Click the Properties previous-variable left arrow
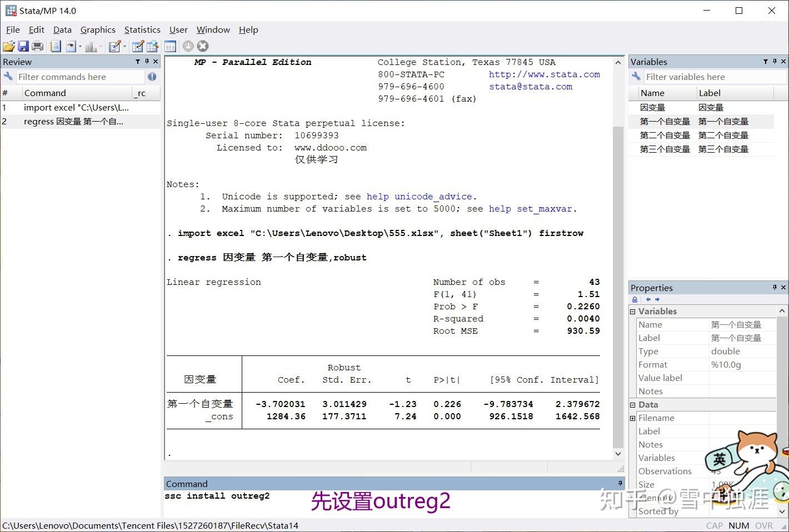Screen dimensions: 789x532 pyautogui.click(x=648, y=299)
